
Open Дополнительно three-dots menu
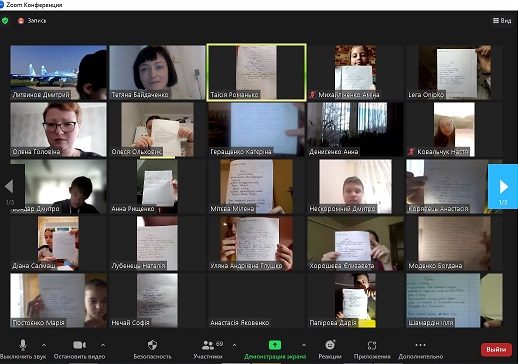(421, 349)
